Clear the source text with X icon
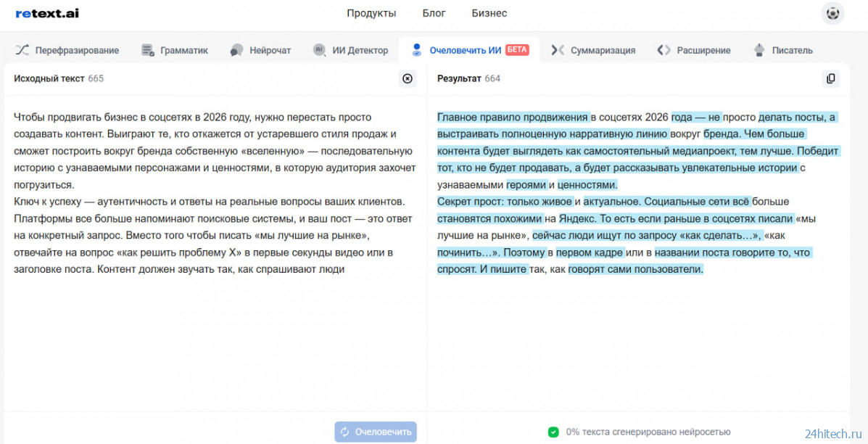 (x=408, y=78)
